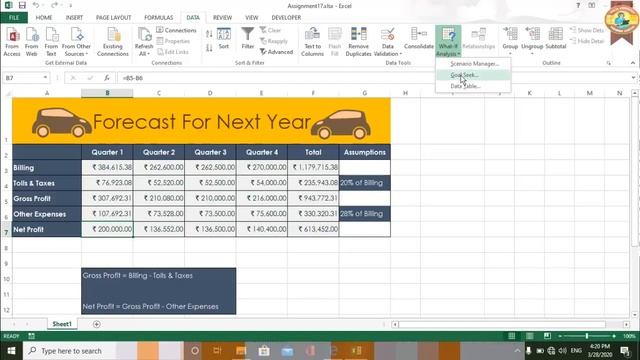Switch to the INSERT tab
Image resolution: width=640 pixels, height=360 pixels.
coord(74,18)
